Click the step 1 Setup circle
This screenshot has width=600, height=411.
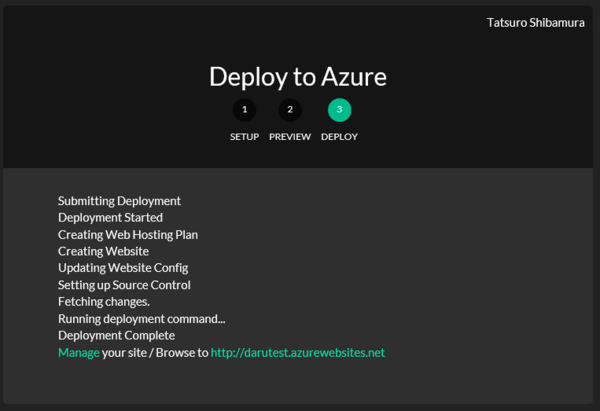[x=245, y=110]
